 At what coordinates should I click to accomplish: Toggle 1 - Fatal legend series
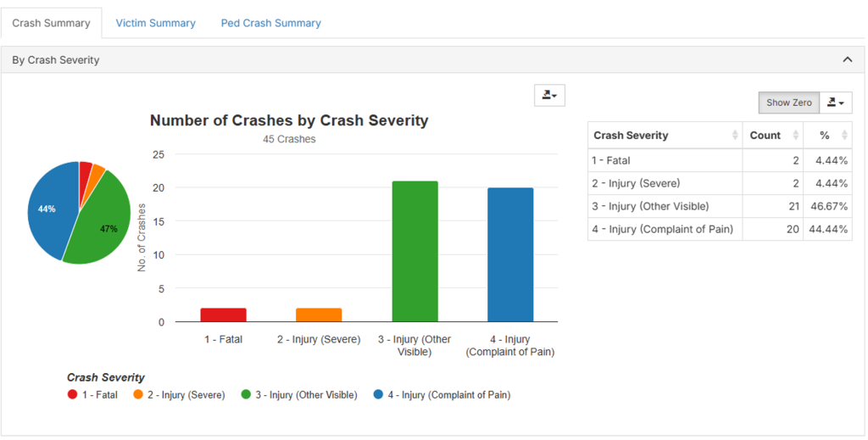(92, 395)
